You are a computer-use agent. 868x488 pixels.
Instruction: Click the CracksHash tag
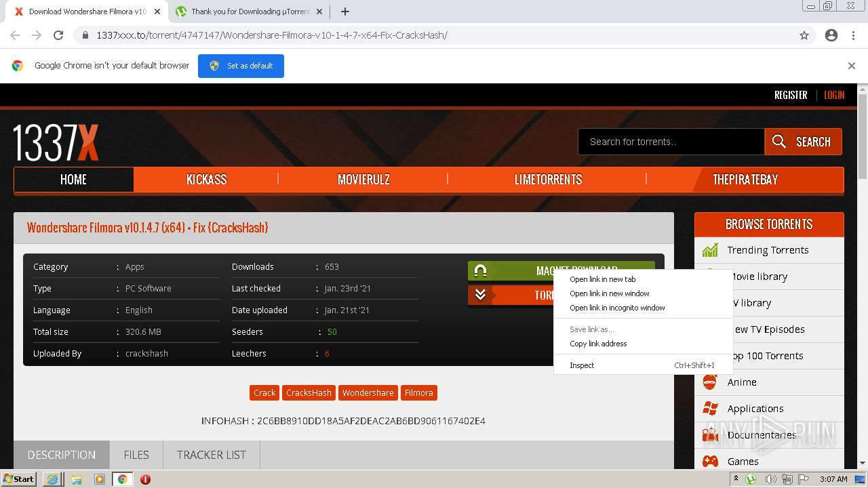309,392
